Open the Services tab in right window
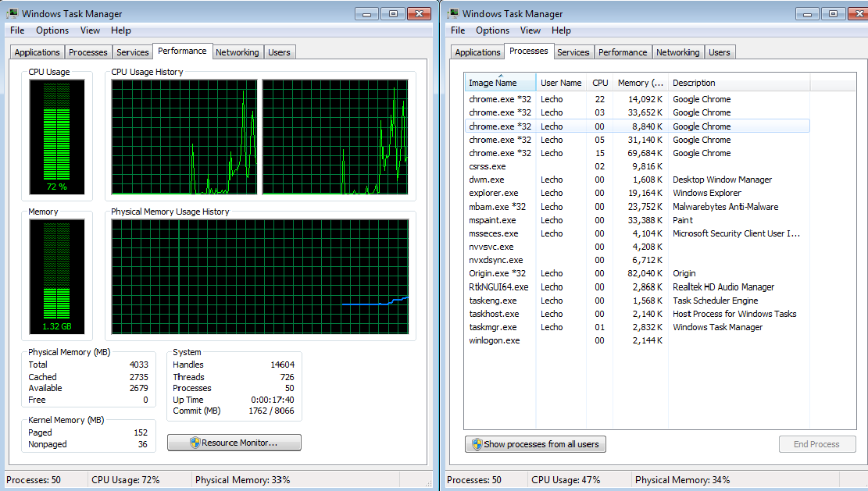868x491 pixels. pos(573,52)
